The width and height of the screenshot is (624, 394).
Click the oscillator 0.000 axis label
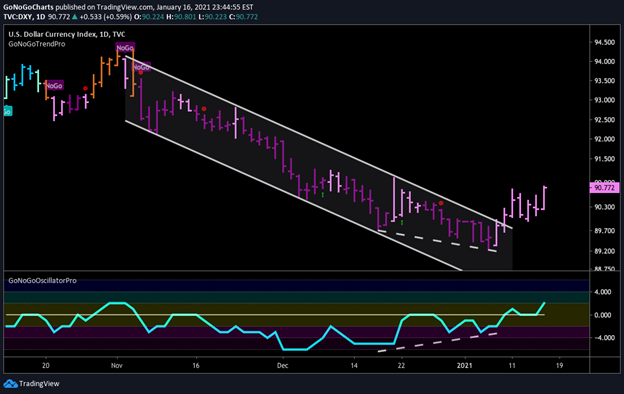[x=603, y=315]
